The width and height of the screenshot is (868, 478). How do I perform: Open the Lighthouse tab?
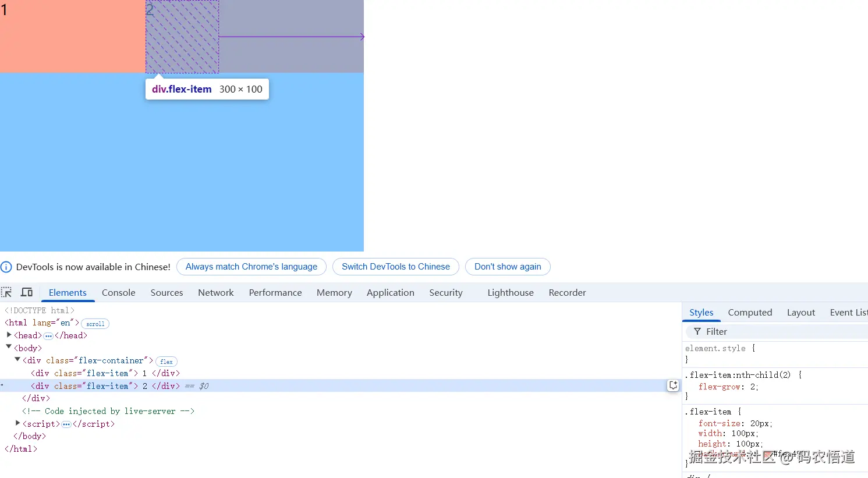pyautogui.click(x=511, y=292)
